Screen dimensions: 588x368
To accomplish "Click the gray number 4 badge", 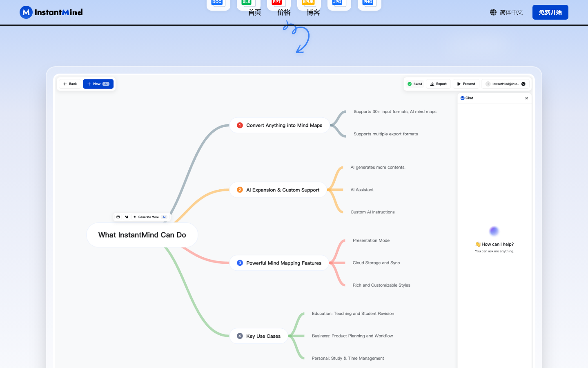I will [240, 336].
